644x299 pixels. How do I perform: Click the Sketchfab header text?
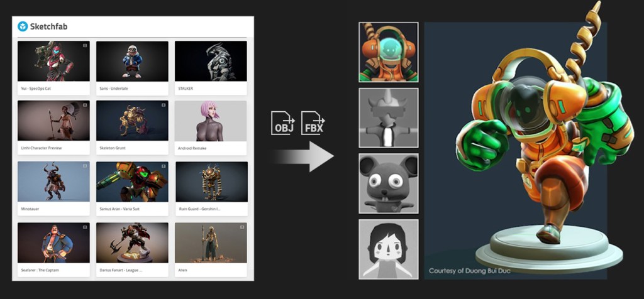point(48,26)
